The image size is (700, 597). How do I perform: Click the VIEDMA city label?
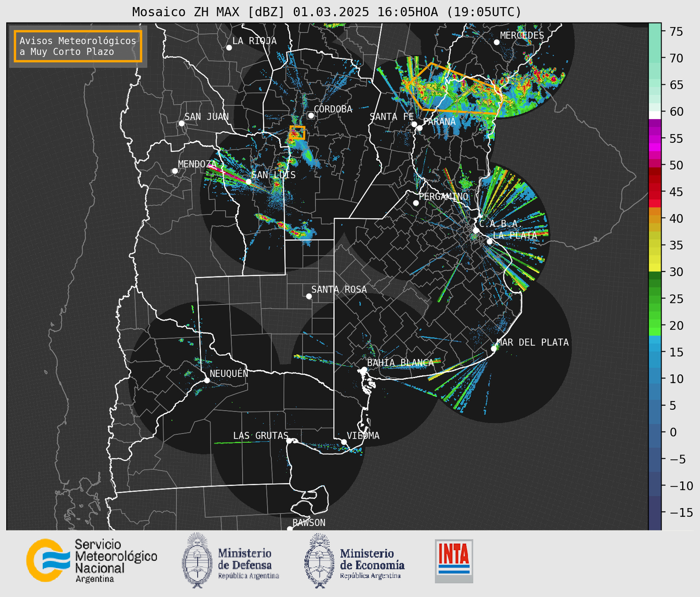pyautogui.click(x=363, y=436)
